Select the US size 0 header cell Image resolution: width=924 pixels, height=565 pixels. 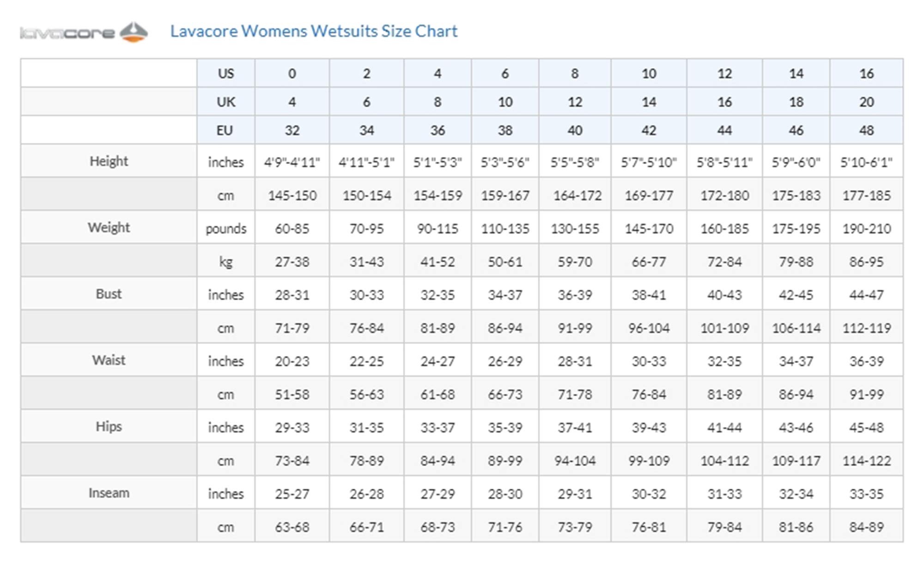292,73
